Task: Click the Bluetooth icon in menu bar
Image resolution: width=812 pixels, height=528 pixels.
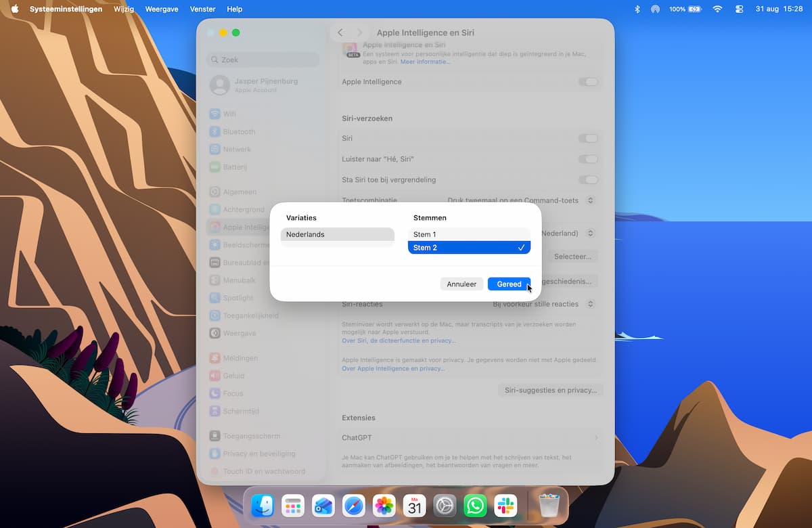Action: [x=637, y=9]
